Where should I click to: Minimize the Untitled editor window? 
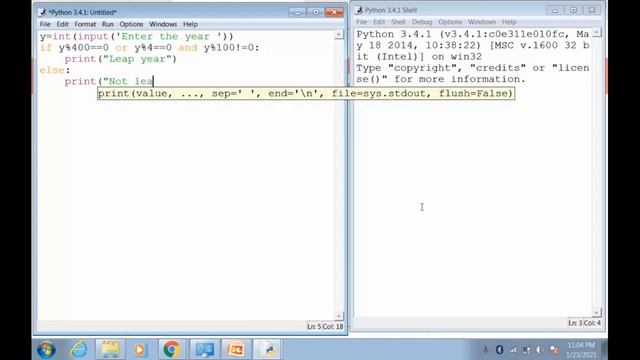(297, 12)
